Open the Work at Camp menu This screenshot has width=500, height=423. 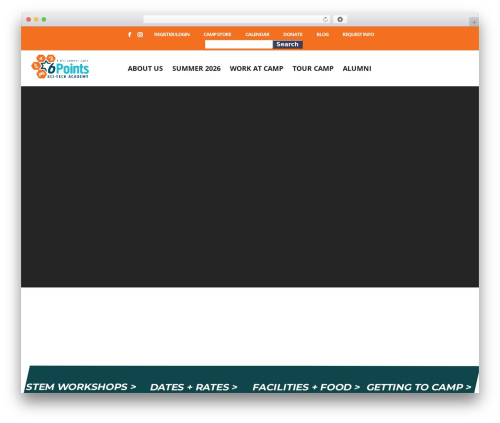[x=256, y=68]
